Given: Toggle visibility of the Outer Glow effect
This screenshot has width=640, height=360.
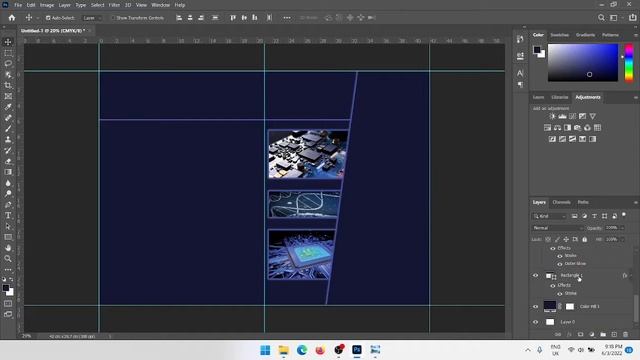Looking at the screenshot, I should [x=560, y=264].
